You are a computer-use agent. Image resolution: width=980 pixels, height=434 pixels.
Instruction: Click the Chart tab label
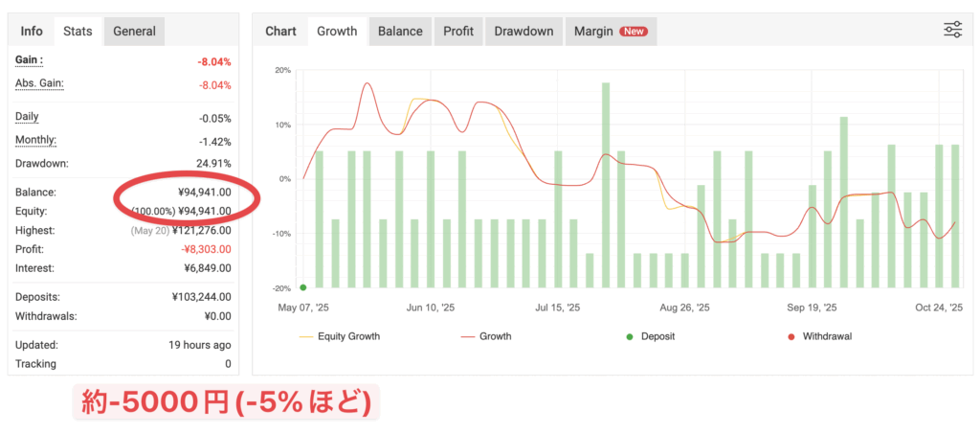(x=280, y=31)
